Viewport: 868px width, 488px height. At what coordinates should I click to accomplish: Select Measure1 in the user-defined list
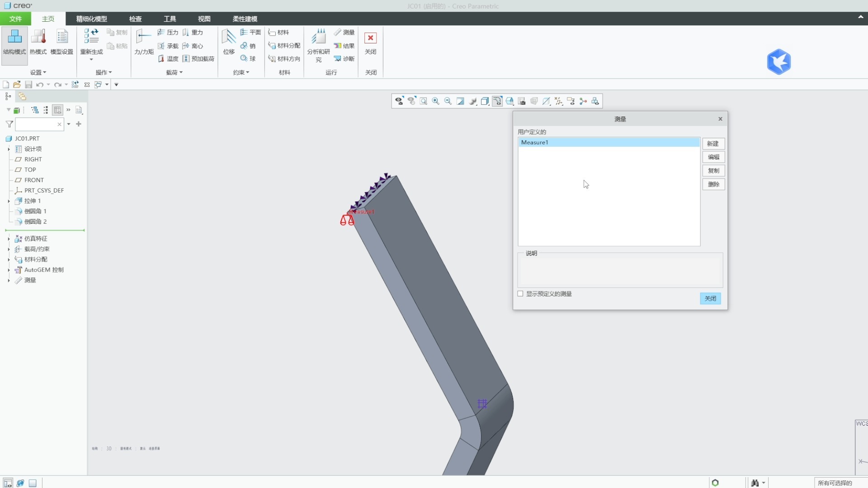pos(609,142)
